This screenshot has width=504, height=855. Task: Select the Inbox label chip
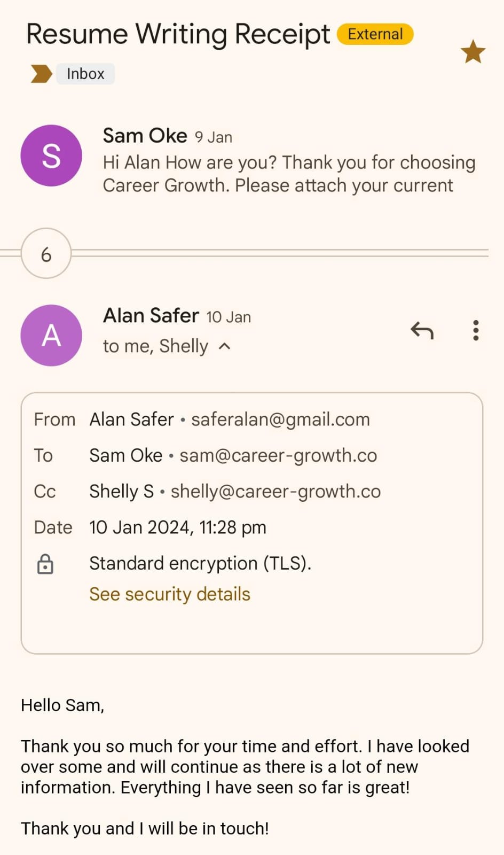click(85, 74)
